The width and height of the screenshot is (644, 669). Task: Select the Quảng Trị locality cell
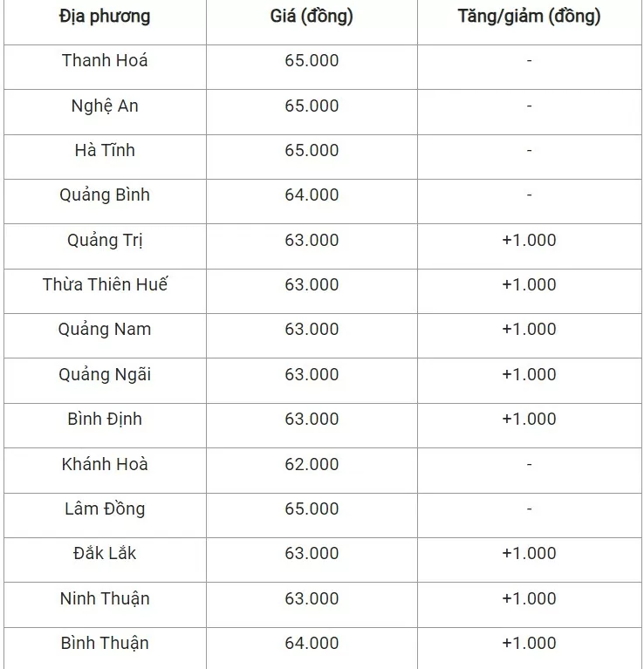[x=105, y=241]
